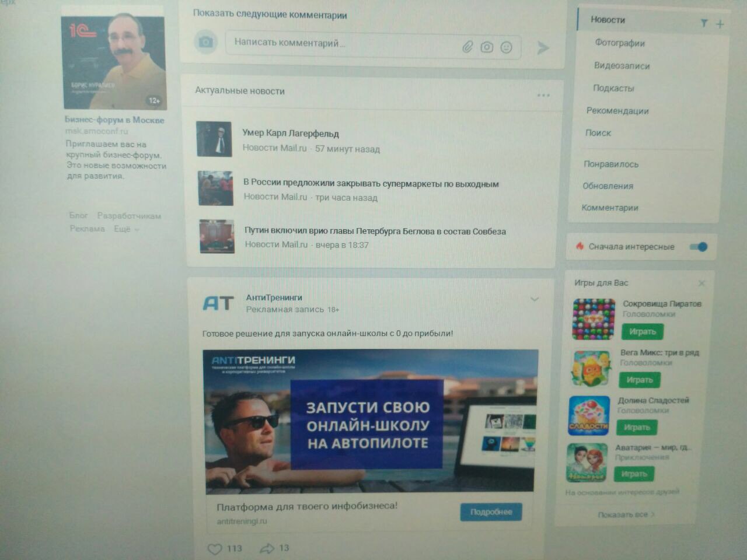
Task: Play Аватария with Играть button
Action: [x=634, y=474]
